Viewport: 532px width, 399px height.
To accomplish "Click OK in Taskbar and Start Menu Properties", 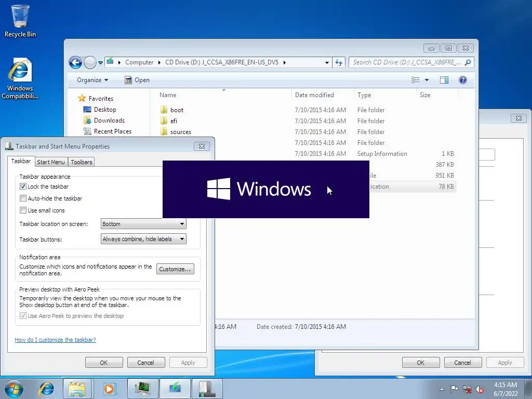I will tap(104, 362).
